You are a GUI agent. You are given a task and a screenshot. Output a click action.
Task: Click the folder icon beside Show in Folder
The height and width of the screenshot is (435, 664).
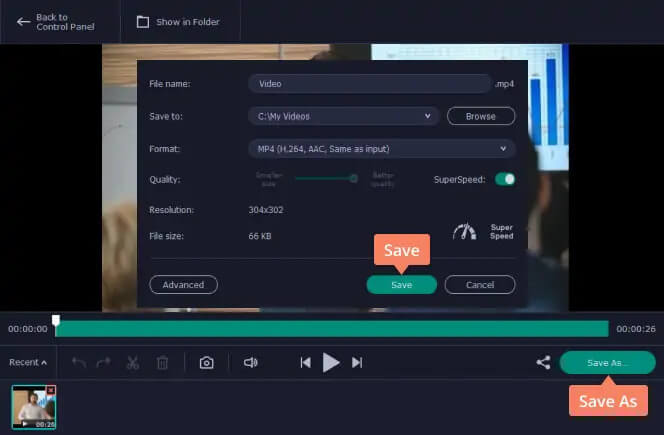point(143,22)
